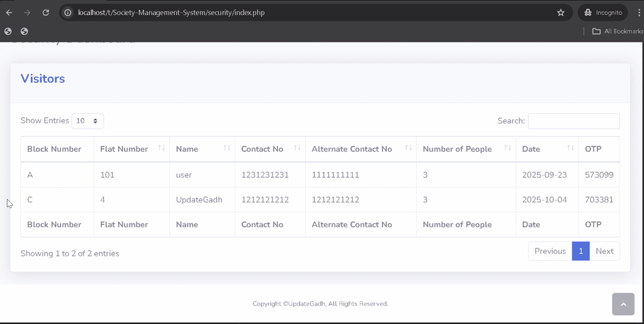Click the Visitors heading
Screen dimensions: 644x324
pyautogui.click(x=43, y=79)
